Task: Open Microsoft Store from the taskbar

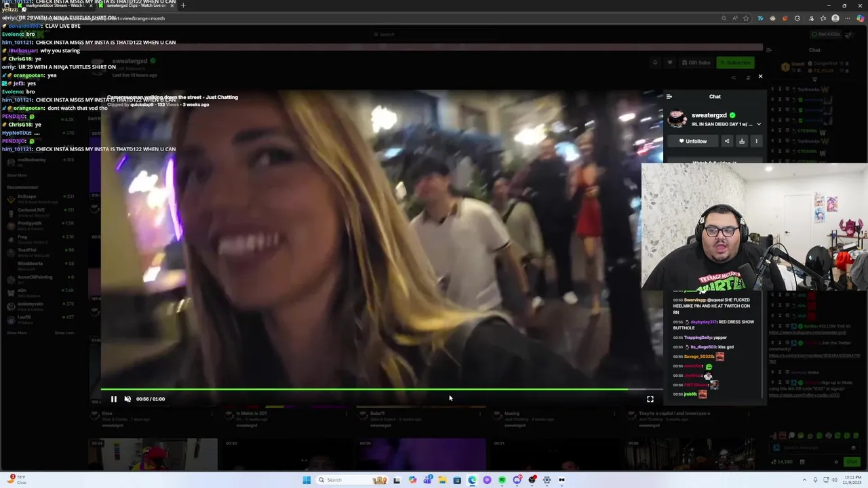Action: tap(457, 480)
